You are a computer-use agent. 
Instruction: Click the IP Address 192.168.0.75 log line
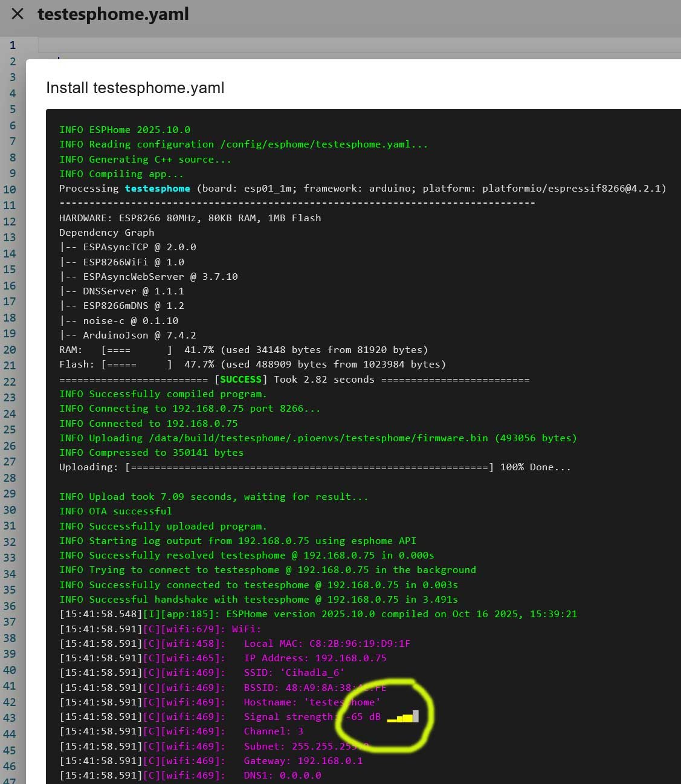tap(315, 658)
